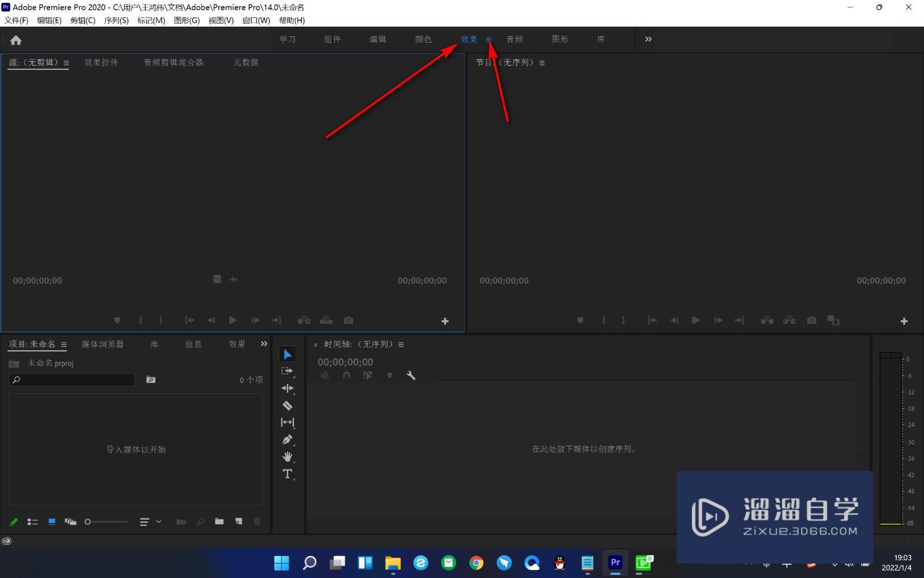
Task: Open Source panel menu next to 源:(无剪辑)
Action: (x=66, y=63)
